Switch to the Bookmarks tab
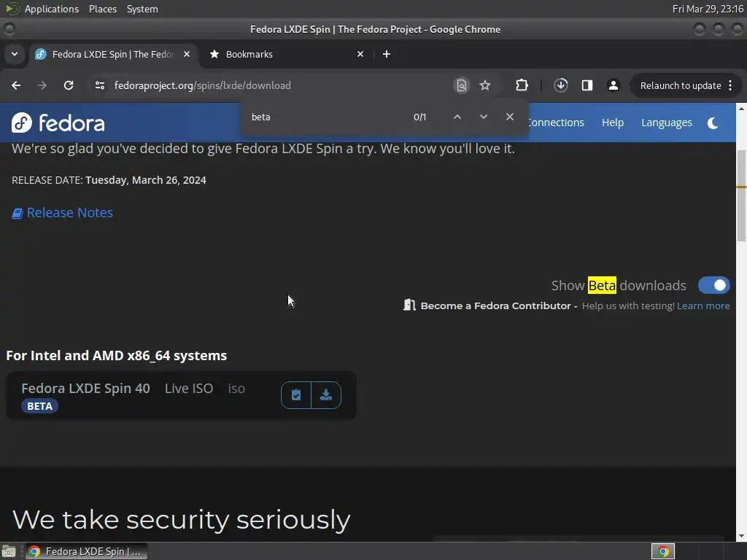This screenshot has height=560, width=747. coord(286,54)
